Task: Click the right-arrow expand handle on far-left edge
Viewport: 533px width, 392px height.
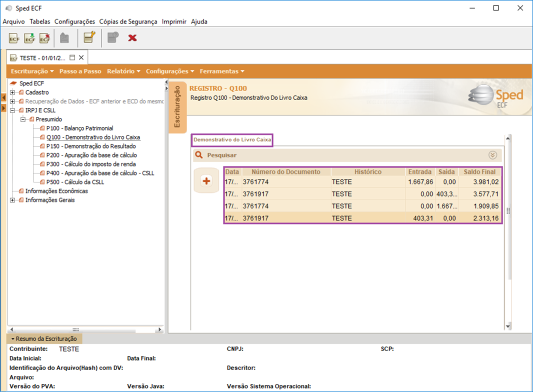Action: (3, 108)
